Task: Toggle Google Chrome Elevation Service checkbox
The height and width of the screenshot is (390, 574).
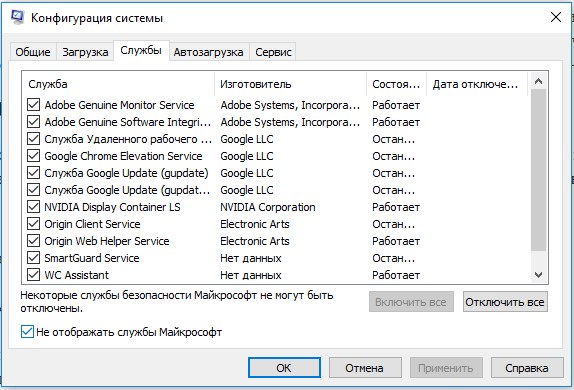Action: [33, 156]
